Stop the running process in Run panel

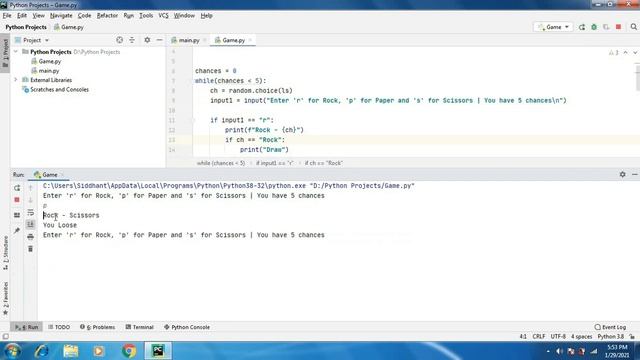(x=17, y=200)
